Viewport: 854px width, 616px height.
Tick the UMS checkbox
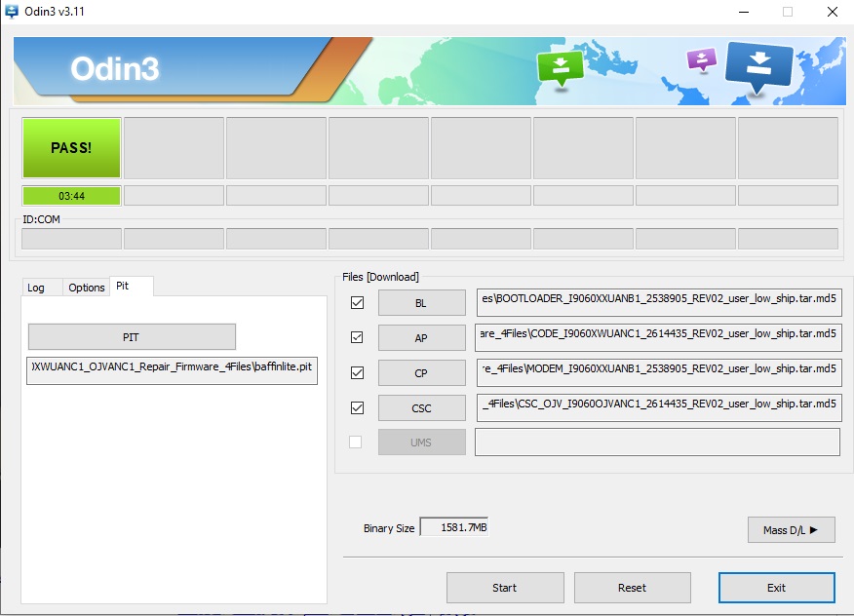[x=356, y=442]
